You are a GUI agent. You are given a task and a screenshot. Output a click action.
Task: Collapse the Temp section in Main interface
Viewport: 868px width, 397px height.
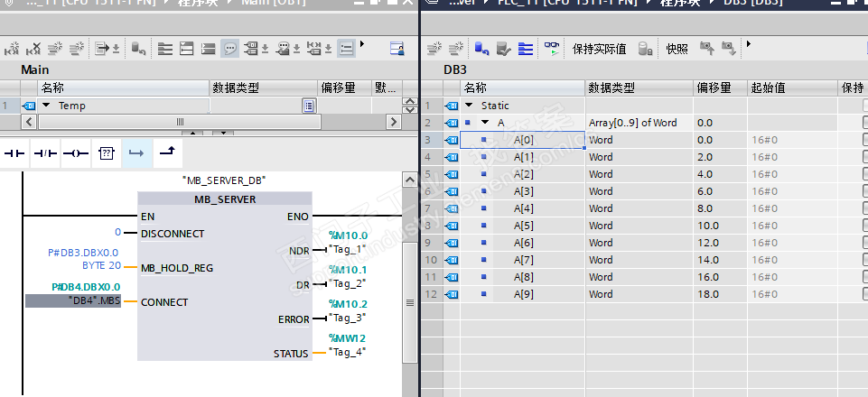(46, 106)
